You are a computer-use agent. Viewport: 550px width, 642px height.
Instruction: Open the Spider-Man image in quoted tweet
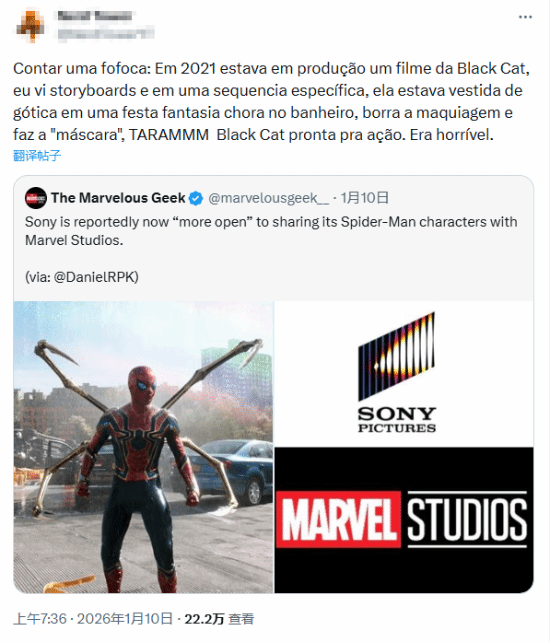point(143,447)
